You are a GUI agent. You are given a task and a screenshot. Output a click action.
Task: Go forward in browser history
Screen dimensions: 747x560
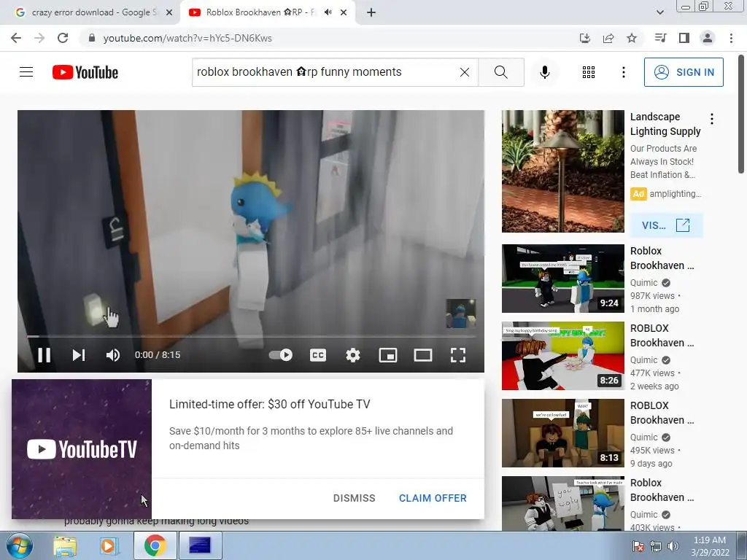point(39,38)
